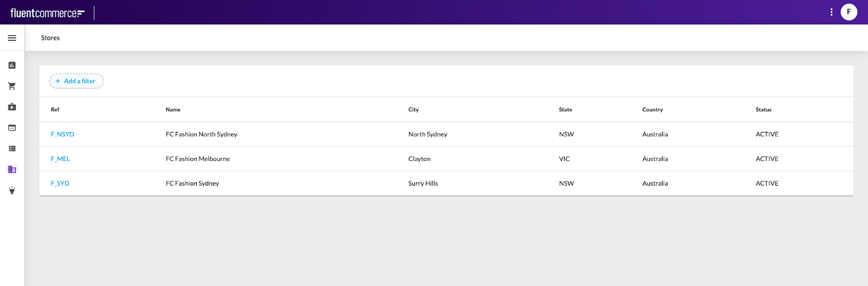
Task: Select the stores building sidebar icon
Action: click(x=12, y=169)
